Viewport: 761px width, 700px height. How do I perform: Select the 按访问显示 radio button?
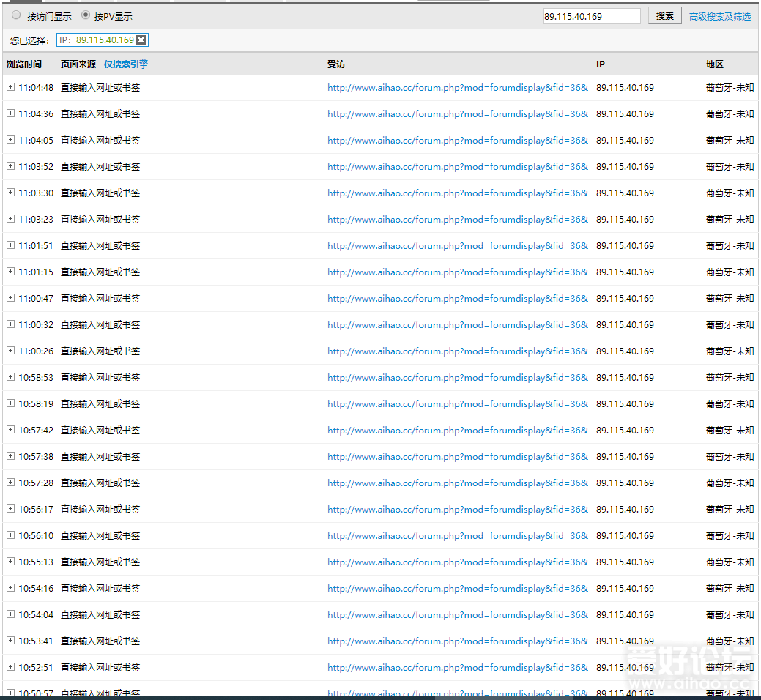point(16,15)
